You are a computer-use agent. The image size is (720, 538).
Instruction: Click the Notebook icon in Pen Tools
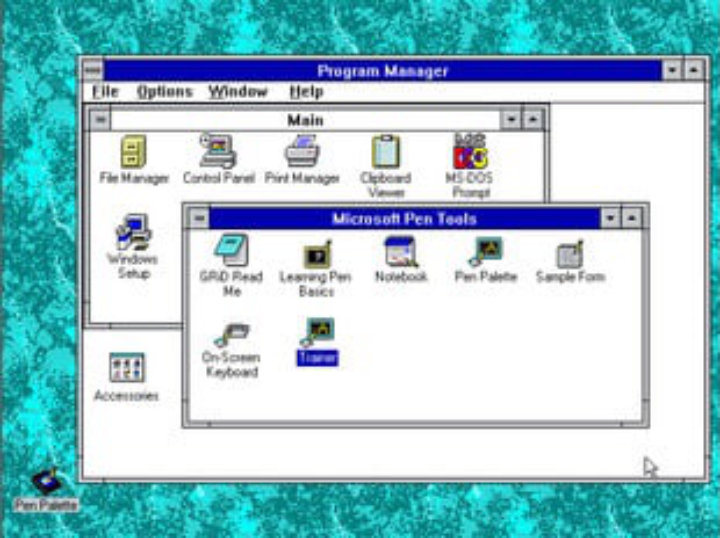401,251
